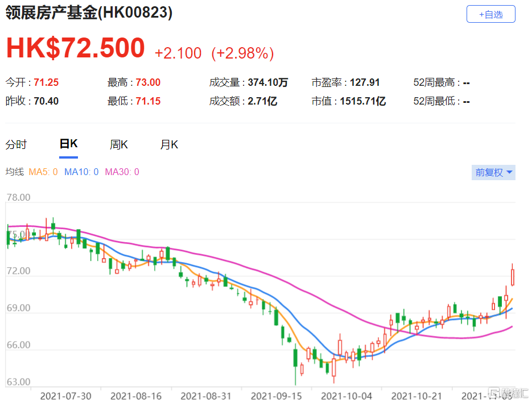This screenshot has height=403, width=532.
Task: Select the 日K daily chart tab
Action: [x=68, y=144]
